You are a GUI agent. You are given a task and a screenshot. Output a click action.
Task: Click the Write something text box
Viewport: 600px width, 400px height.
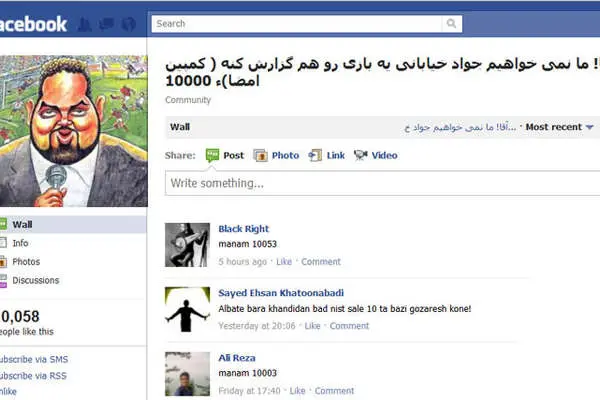point(383,183)
